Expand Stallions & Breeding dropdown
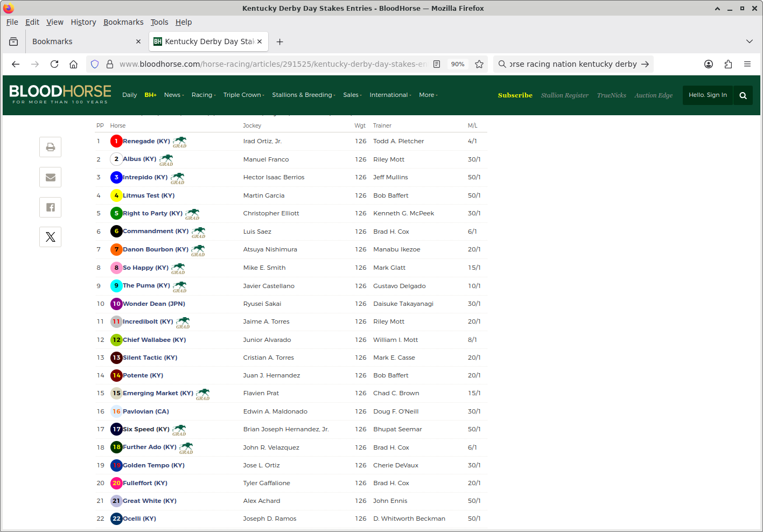763x532 pixels. pyautogui.click(x=304, y=95)
